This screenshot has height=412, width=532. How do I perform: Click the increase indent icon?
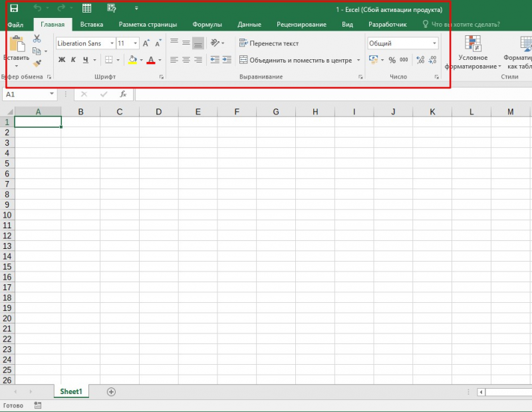[x=227, y=60]
